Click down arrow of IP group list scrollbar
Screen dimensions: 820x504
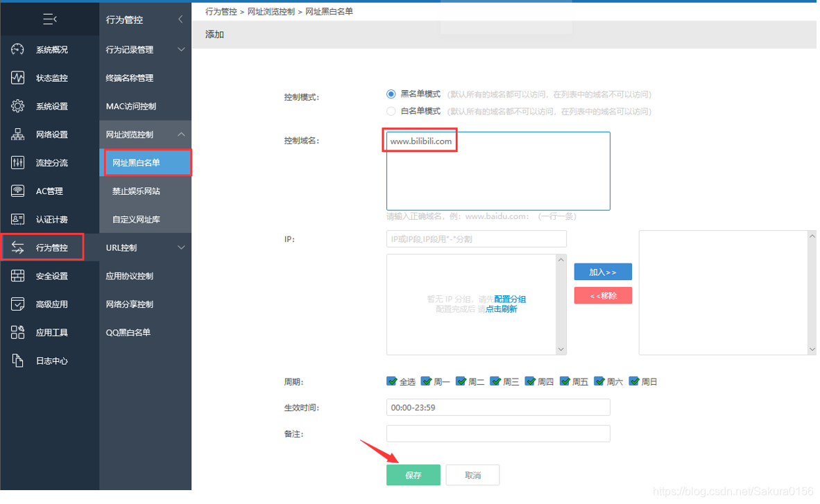561,349
